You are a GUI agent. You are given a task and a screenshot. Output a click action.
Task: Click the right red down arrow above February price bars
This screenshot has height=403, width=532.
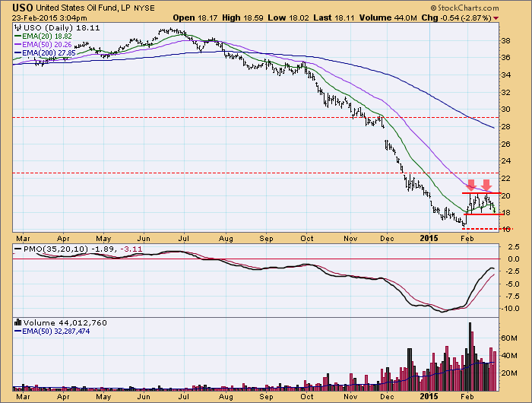[487, 185]
